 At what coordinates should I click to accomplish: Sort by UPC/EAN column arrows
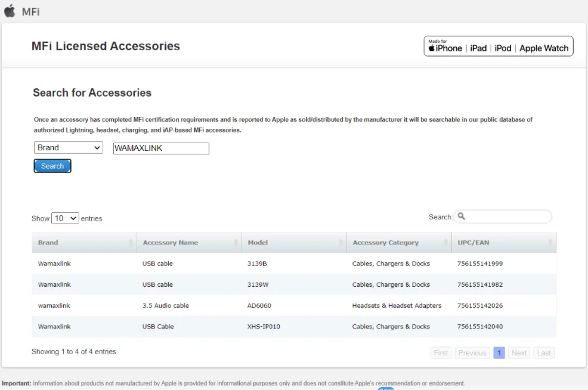pos(550,243)
